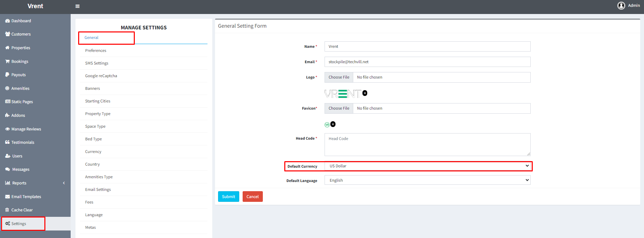
Task: Submit the General Setting form
Action: click(x=228, y=197)
